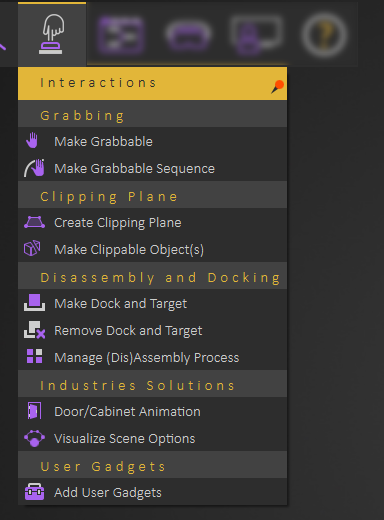This screenshot has width=384, height=520.
Task: Click the Manage (Dis)Assembly Process grid icon
Action: (x=34, y=356)
